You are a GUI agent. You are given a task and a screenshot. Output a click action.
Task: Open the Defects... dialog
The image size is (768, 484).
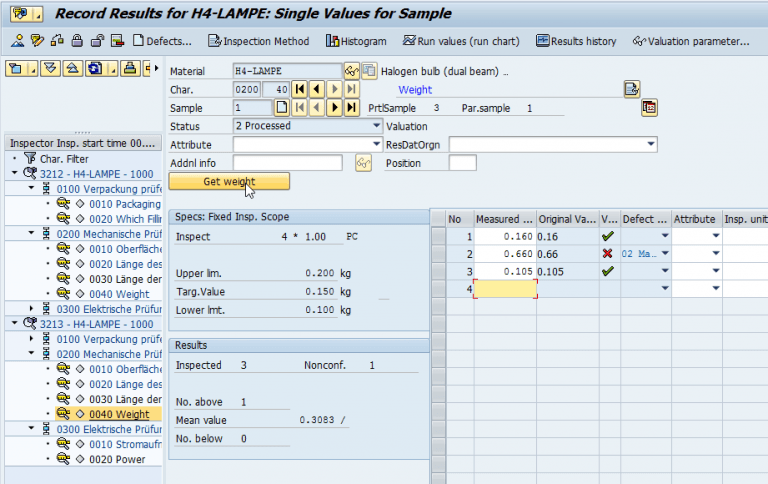162,41
